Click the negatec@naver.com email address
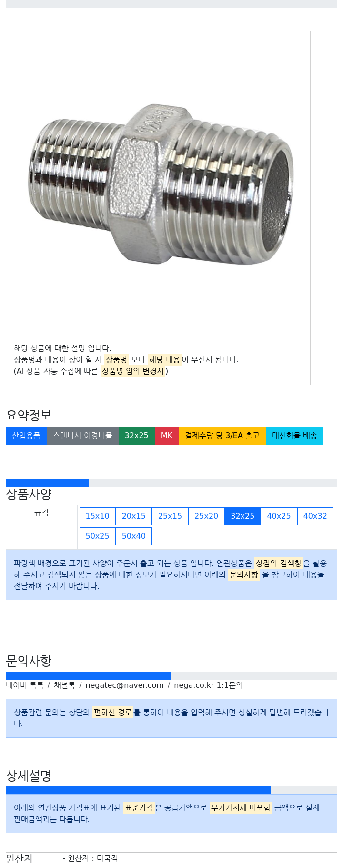 [x=124, y=685]
